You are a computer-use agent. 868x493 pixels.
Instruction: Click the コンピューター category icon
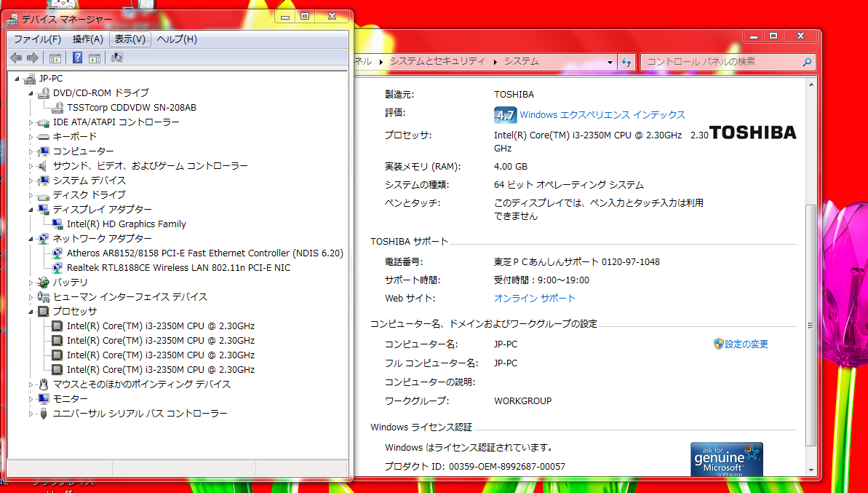(x=44, y=151)
